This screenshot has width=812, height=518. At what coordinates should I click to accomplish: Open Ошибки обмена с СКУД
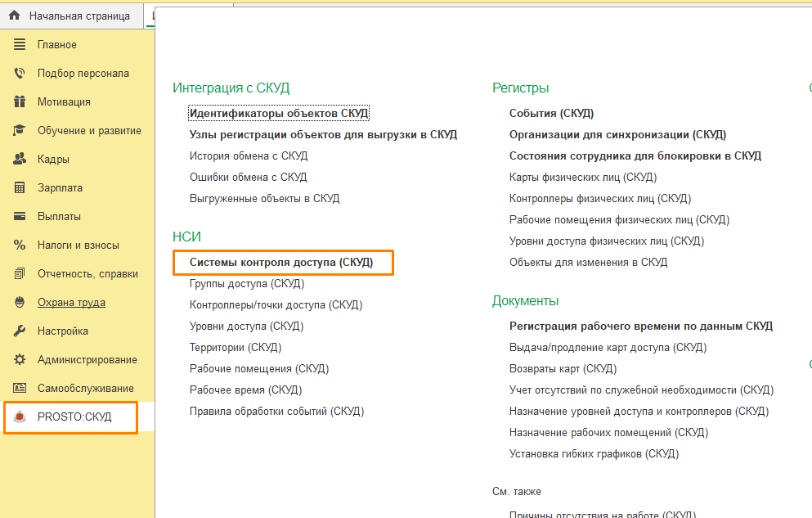pyautogui.click(x=248, y=178)
